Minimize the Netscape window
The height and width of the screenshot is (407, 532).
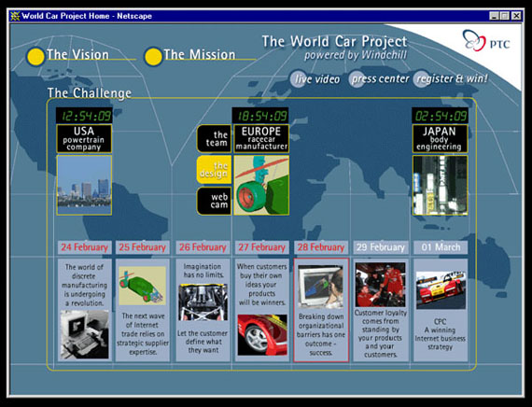494,16
